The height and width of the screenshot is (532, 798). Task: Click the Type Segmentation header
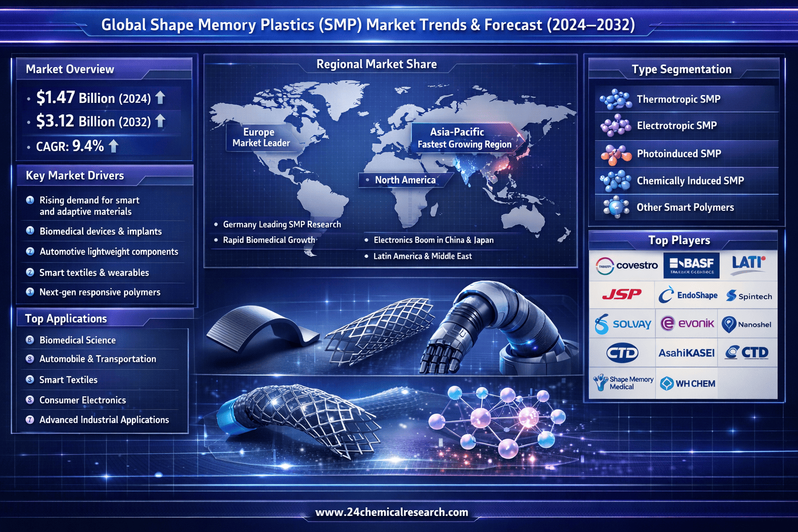tap(681, 70)
